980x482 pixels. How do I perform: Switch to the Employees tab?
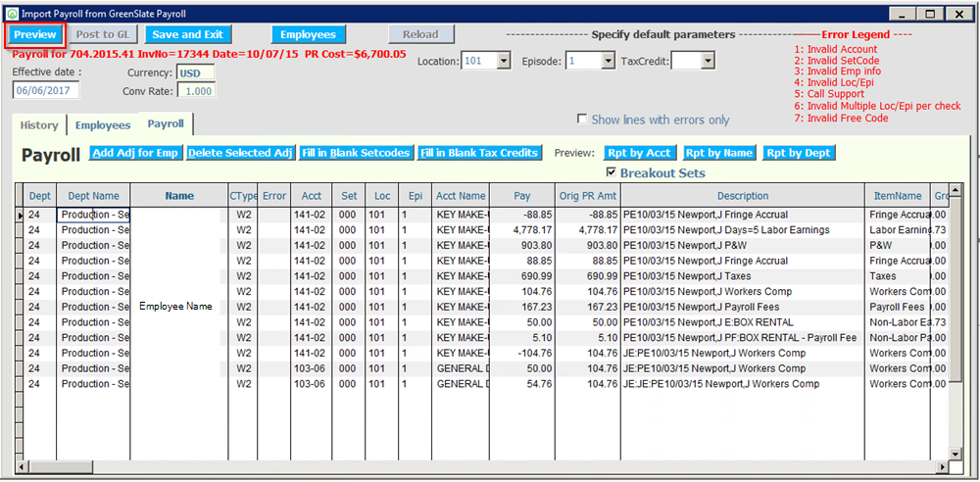coord(103,125)
